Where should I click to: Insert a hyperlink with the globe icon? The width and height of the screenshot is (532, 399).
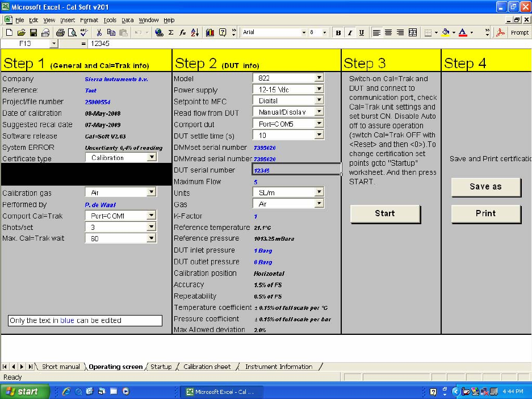[x=159, y=32]
